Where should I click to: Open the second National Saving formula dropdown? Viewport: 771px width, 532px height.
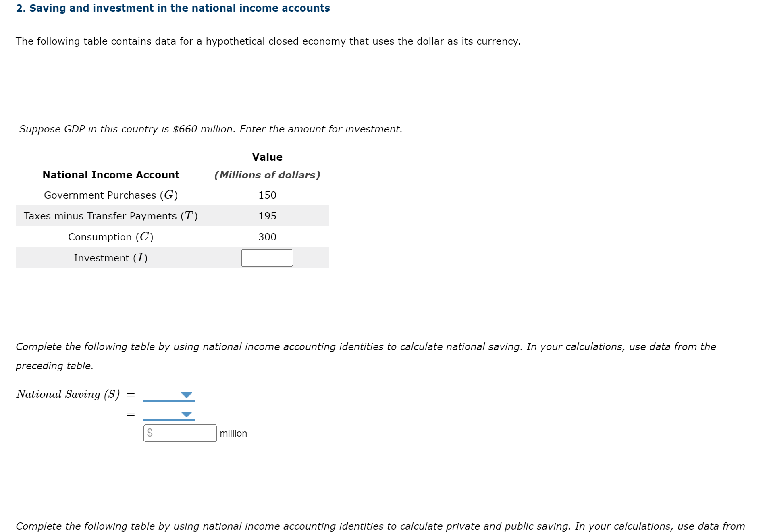click(169, 414)
